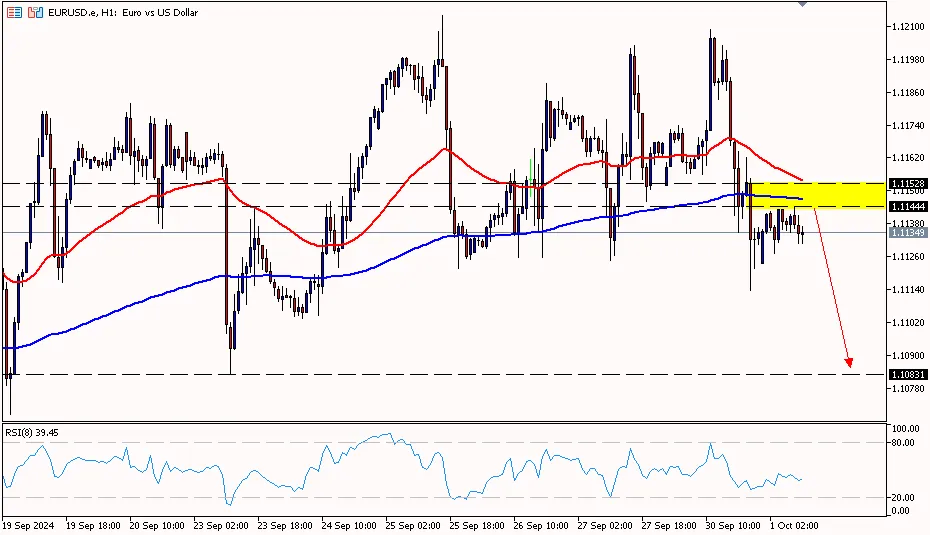The height and width of the screenshot is (535, 930).
Task: Click the 27 Sep 02:00 time label
Action: point(605,526)
